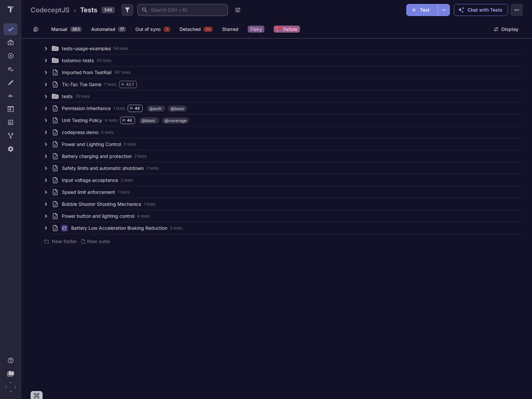532x399 pixels.
Task: Click the todomvc-tests folder icon
Action: coord(55,61)
